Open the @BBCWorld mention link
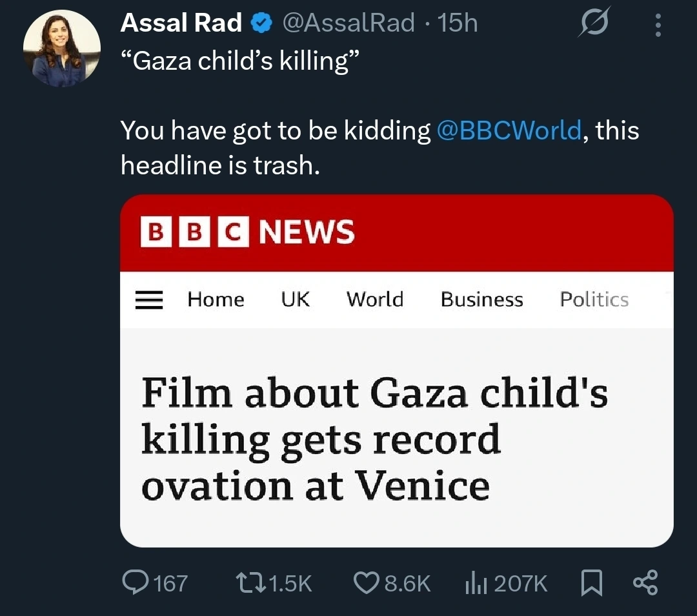697x616 pixels. pos(509,130)
